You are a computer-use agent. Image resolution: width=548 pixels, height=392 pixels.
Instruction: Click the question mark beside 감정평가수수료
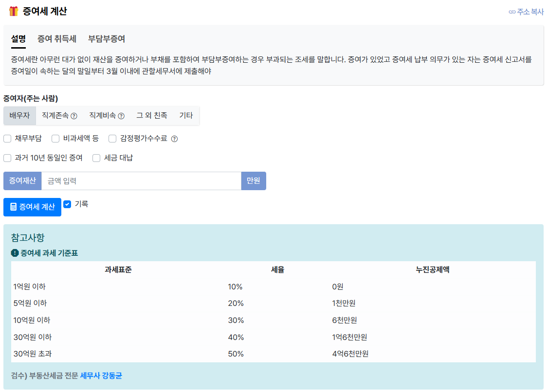(174, 139)
